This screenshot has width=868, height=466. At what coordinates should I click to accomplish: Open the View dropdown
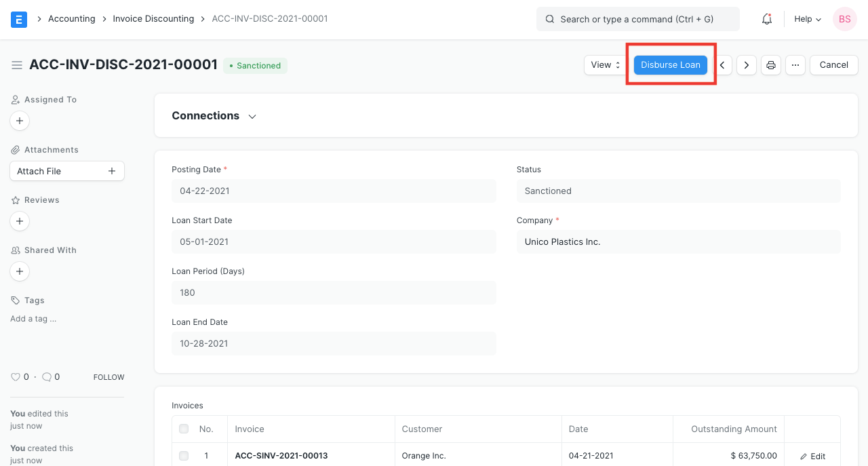point(604,64)
